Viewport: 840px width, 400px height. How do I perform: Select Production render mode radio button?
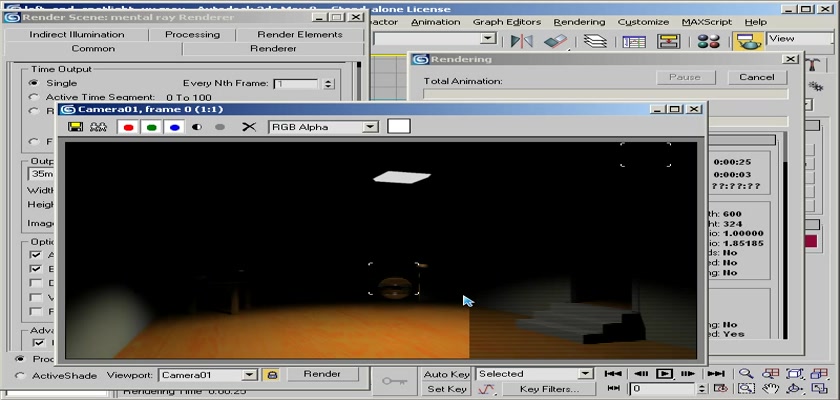coord(20,359)
